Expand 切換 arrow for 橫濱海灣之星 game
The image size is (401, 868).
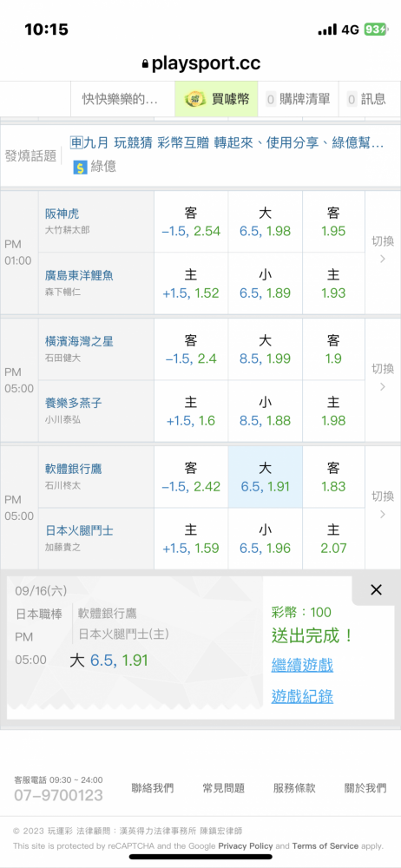coord(382,380)
